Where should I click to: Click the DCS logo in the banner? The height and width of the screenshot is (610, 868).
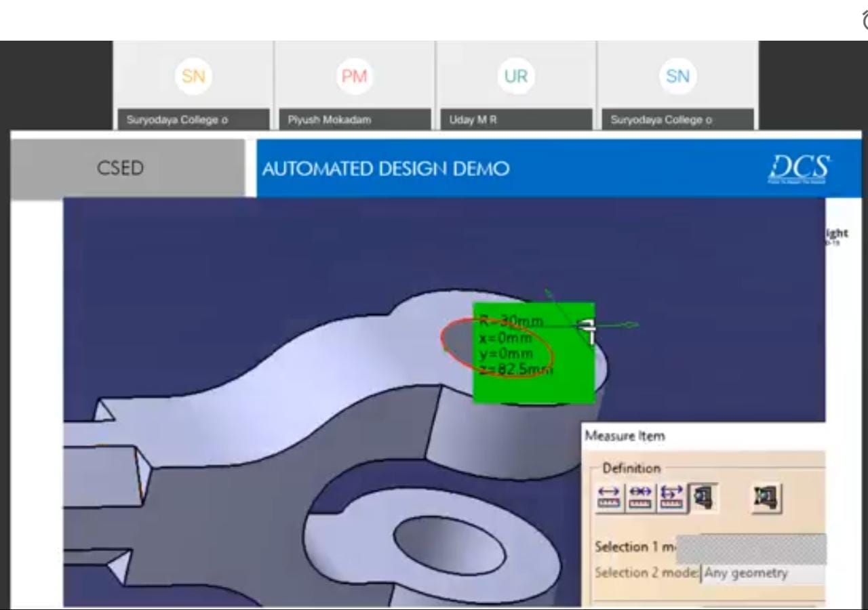798,169
